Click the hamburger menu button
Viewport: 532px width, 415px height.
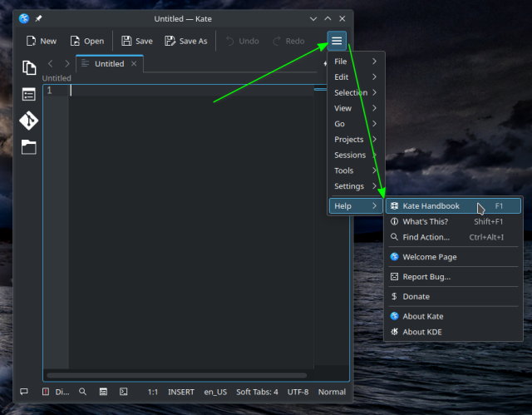point(336,40)
